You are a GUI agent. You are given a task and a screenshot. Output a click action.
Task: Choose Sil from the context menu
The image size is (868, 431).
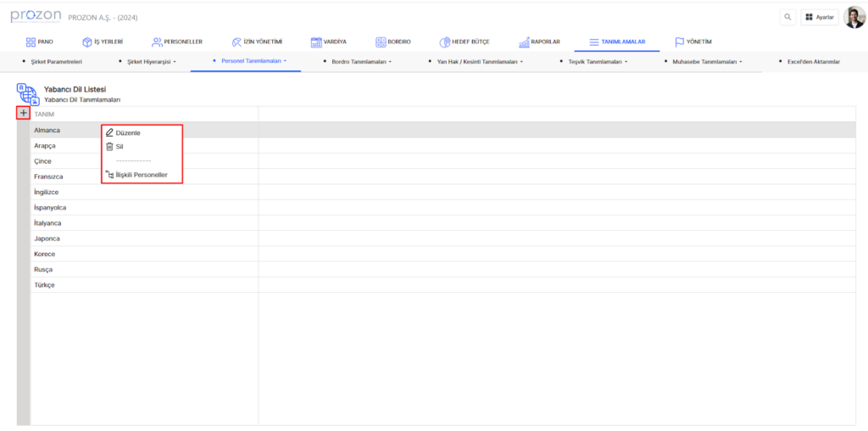119,147
